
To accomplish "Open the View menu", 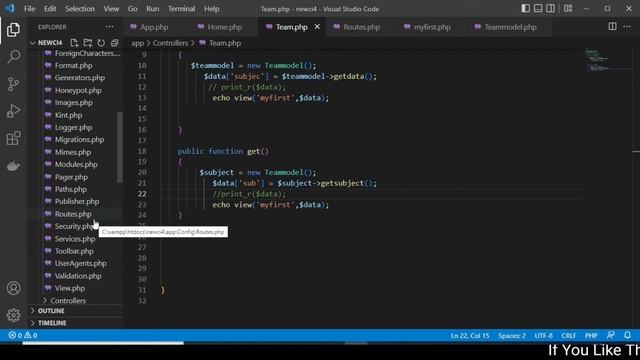I will [111, 9].
